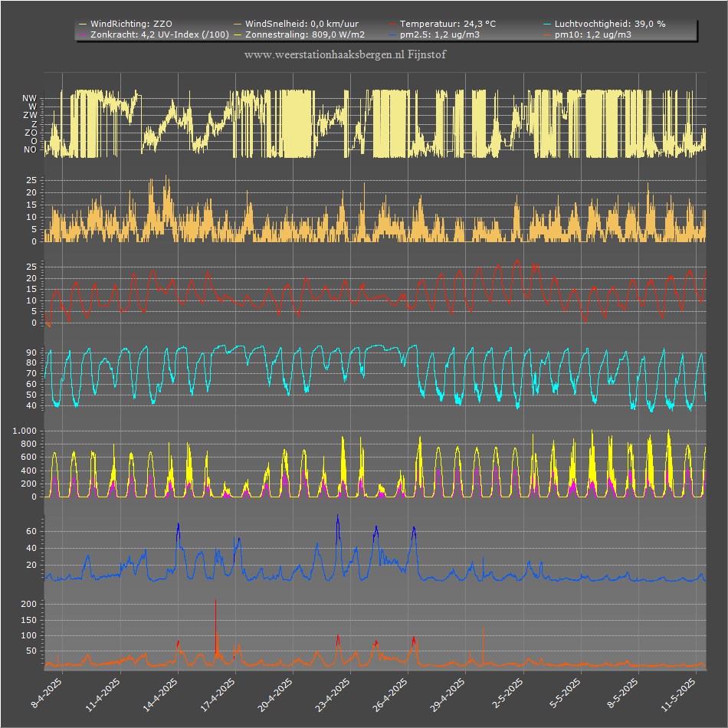Click the 14-4-2025 date axis label
The width and height of the screenshot is (728, 728).
pyautogui.click(x=161, y=695)
